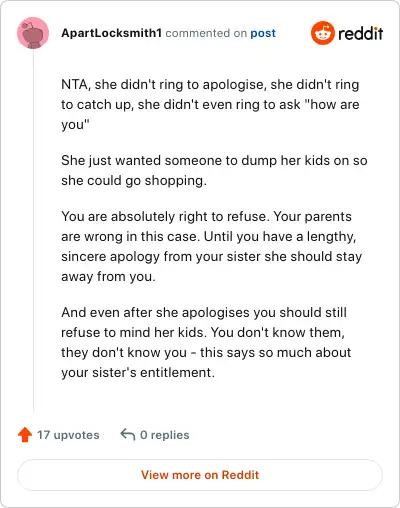Open the ApartLocksmith1 username profile link
400x508 pixels.
click(111, 33)
